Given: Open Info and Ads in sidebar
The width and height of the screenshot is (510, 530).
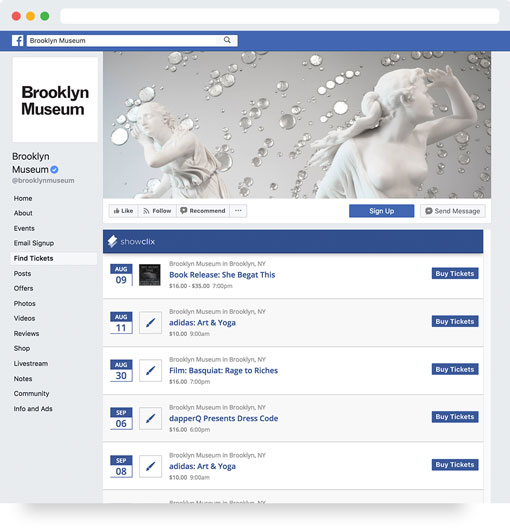Looking at the screenshot, I should [33, 409].
